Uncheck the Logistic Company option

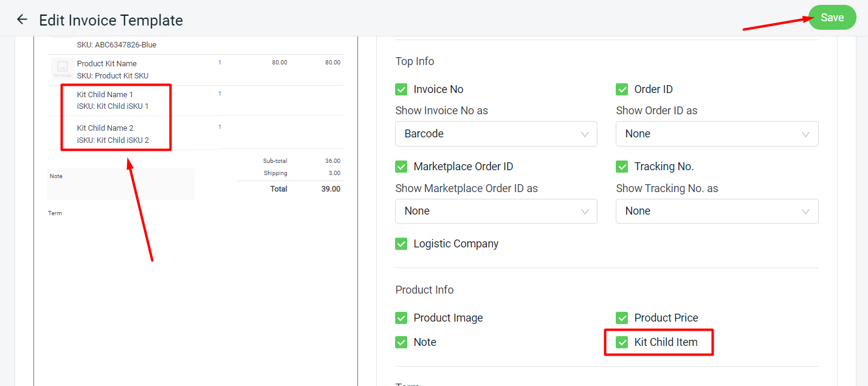pos(401,244)
